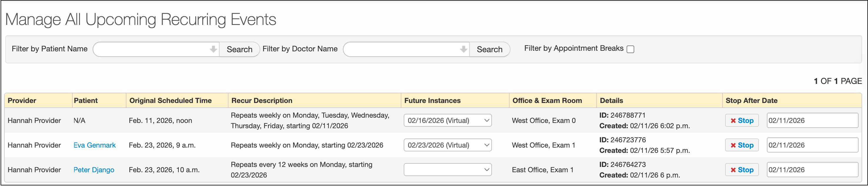868x186 pixels.
Task: Click the Search button for doctor name
Action: (489, 50)
